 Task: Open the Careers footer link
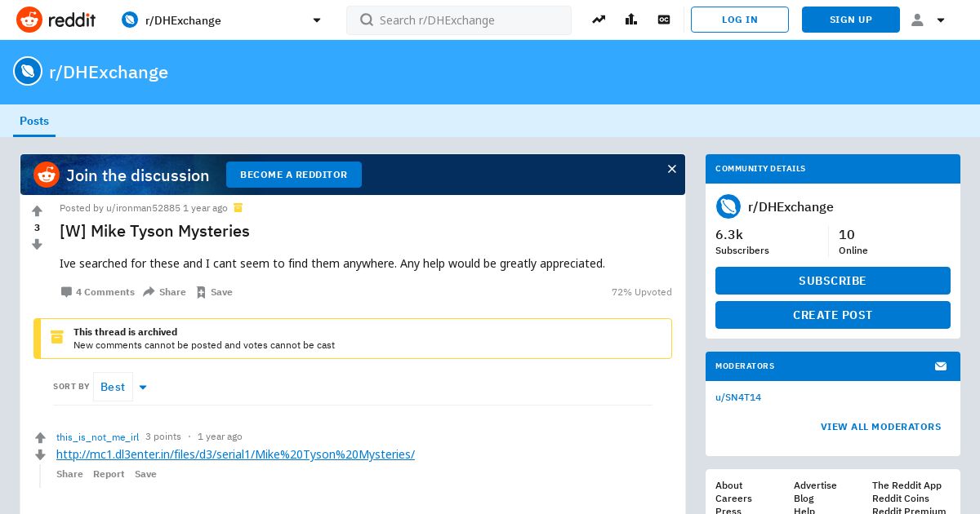point(733,498)
